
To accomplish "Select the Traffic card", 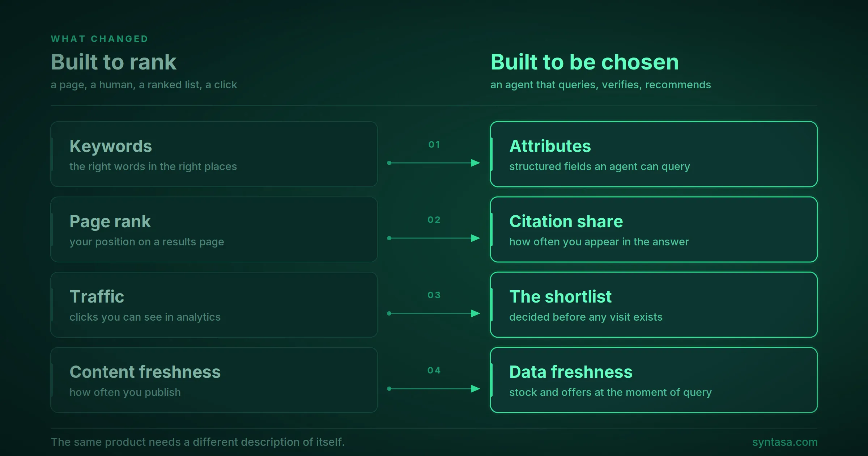I will coord(214,305).
